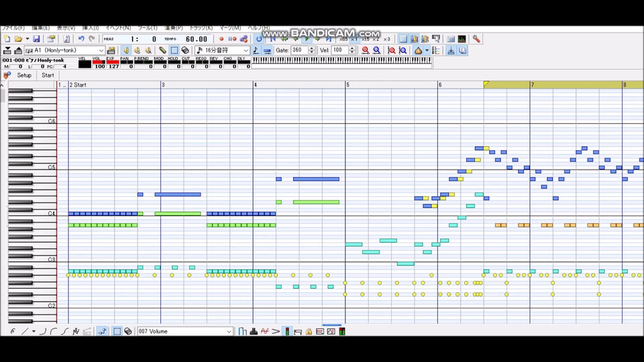Select the freehand curve tool in bottom toolbar
The width and height of the screenshot is (644, 362).
click(x=13, y=331)
